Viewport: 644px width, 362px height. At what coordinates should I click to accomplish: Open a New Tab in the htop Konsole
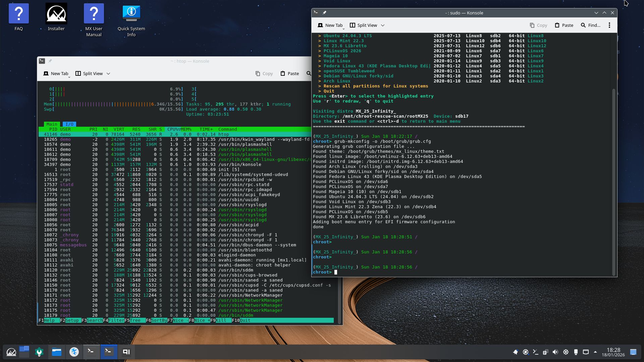(x=56, y=73)
